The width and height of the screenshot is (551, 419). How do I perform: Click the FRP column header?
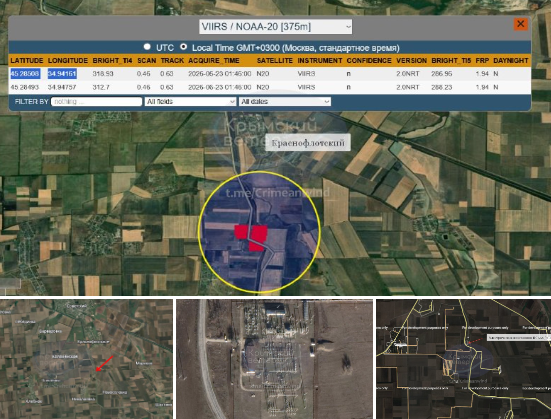pos(482,60)
